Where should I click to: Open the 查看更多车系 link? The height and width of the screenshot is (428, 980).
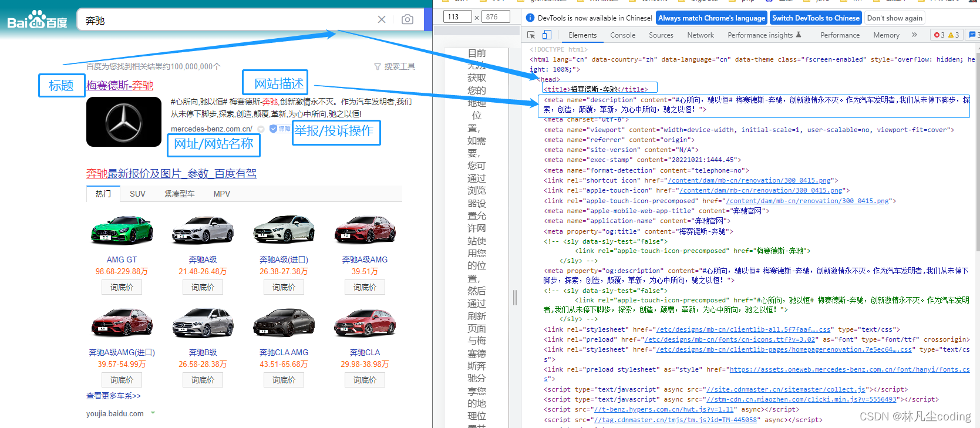113,396
